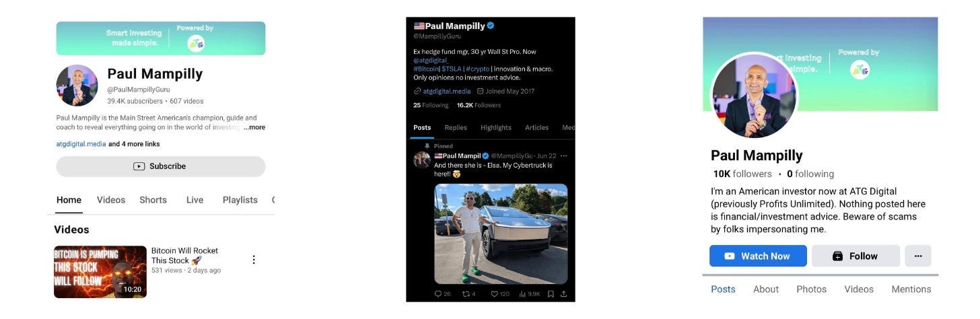Expand the 'and 4 more links' list
Viewport: 980px width, 319px height.
pyautogui.click(x=134, y=144)
